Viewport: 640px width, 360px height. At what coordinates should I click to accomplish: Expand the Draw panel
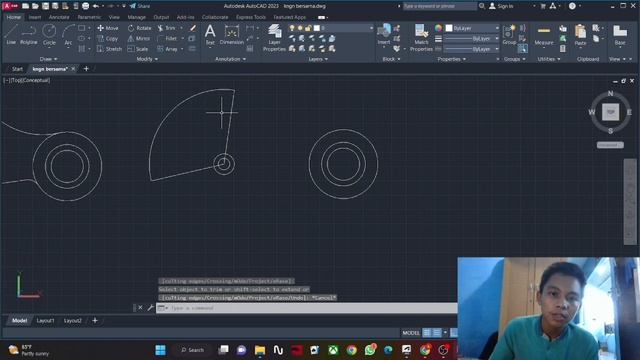click(x=48, y=59)
